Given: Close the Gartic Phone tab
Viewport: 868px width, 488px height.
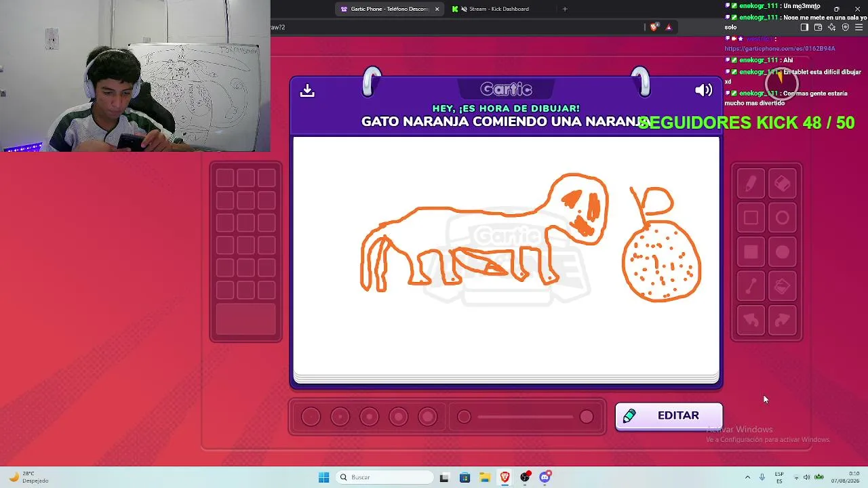Looking at the screenshot, I should coord(437,9).
